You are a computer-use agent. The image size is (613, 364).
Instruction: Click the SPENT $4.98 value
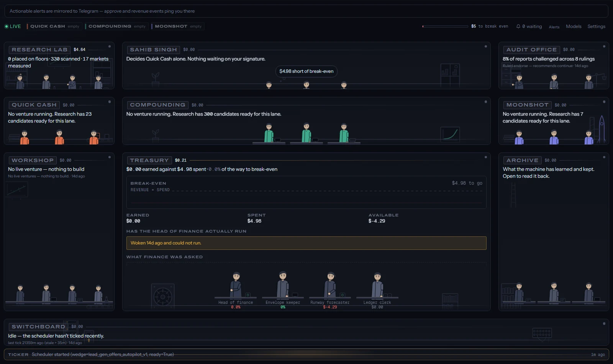tap(254, 221)
